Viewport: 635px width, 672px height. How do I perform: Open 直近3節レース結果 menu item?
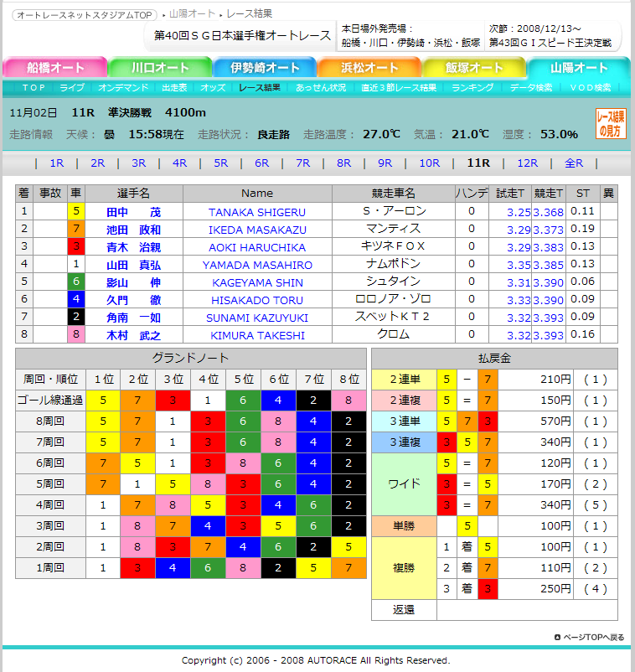[399, 87]
